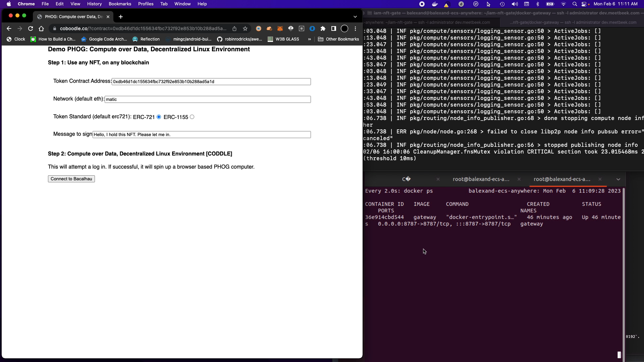Open the Clock bookmark
The image size is (644, 362).
tap(16, 39)
